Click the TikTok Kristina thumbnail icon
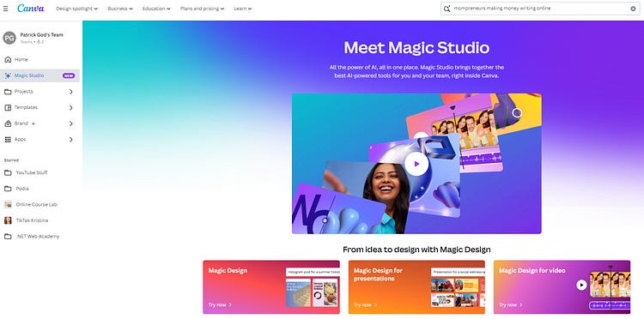 coord(8,220)
